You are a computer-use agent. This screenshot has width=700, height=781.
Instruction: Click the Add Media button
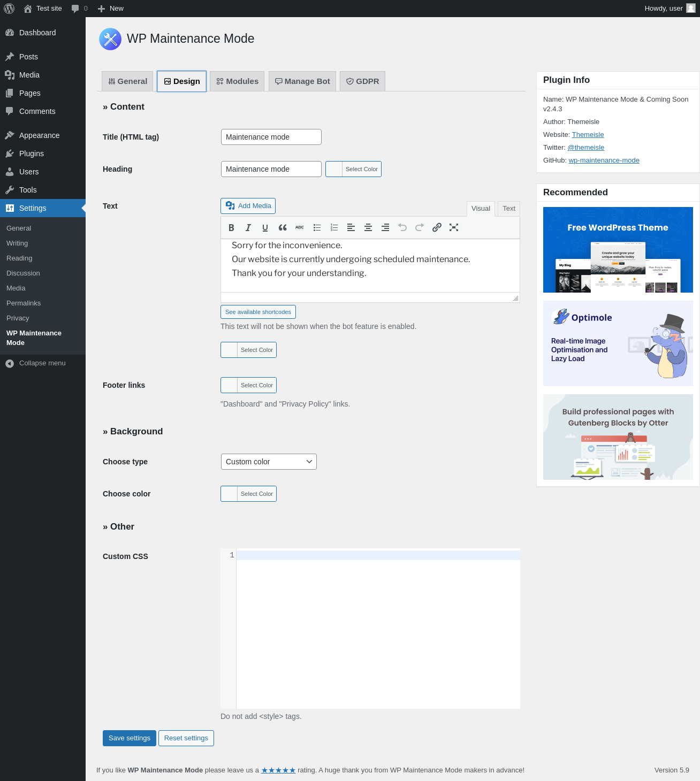tap(248, 206)
